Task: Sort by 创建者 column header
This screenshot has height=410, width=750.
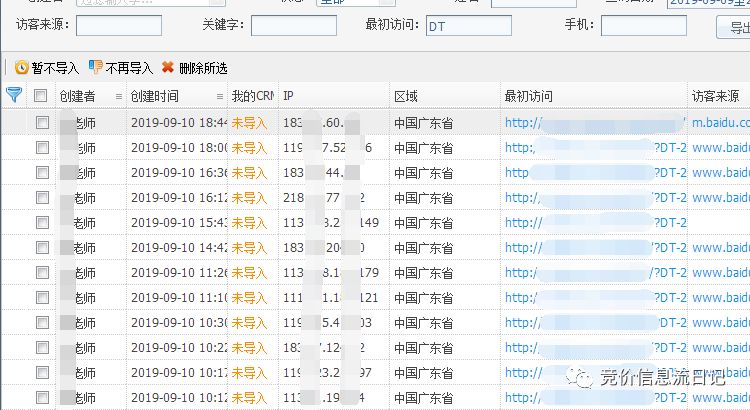Action: pos(77,96)
